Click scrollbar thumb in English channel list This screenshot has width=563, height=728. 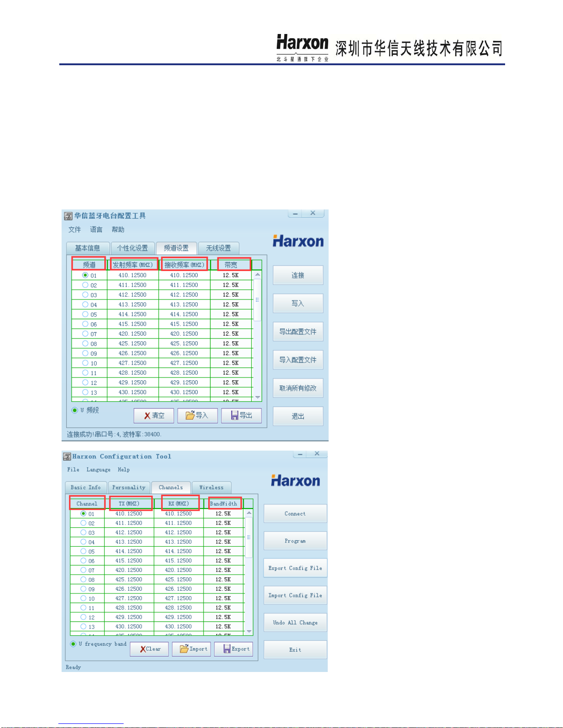249,537
